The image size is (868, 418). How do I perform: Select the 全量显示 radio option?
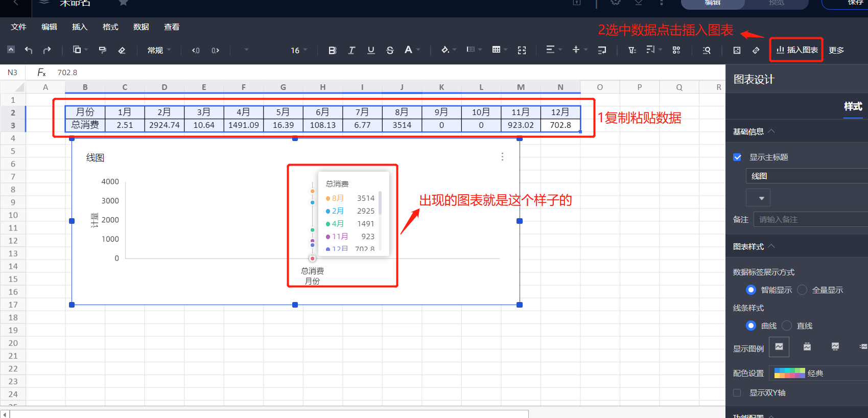pyautogui.click(x=802, y=290)
